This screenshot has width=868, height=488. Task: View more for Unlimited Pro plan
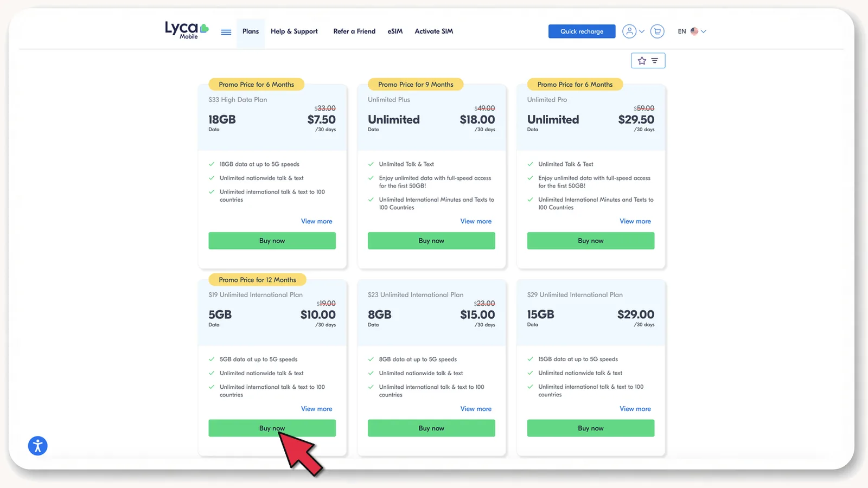click(x=635, y=221)
